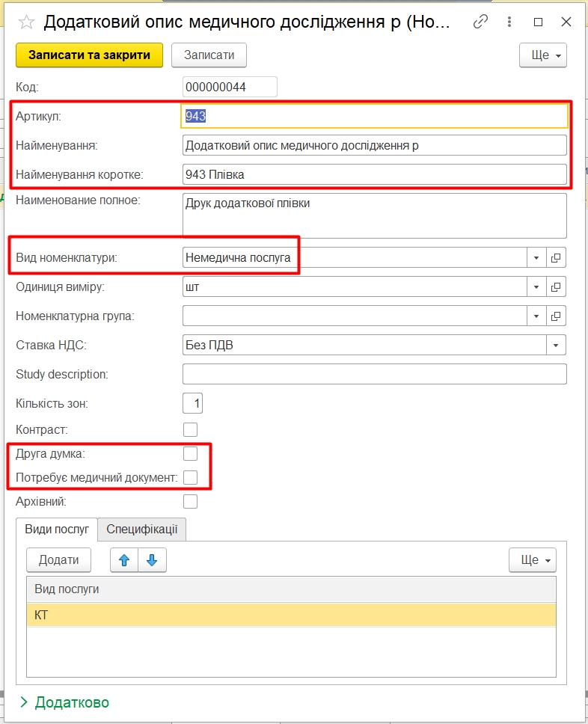Expand the Вид номенклатури dropdown arrow
This screenshot has width=588, height=724.
coord(536,257)
